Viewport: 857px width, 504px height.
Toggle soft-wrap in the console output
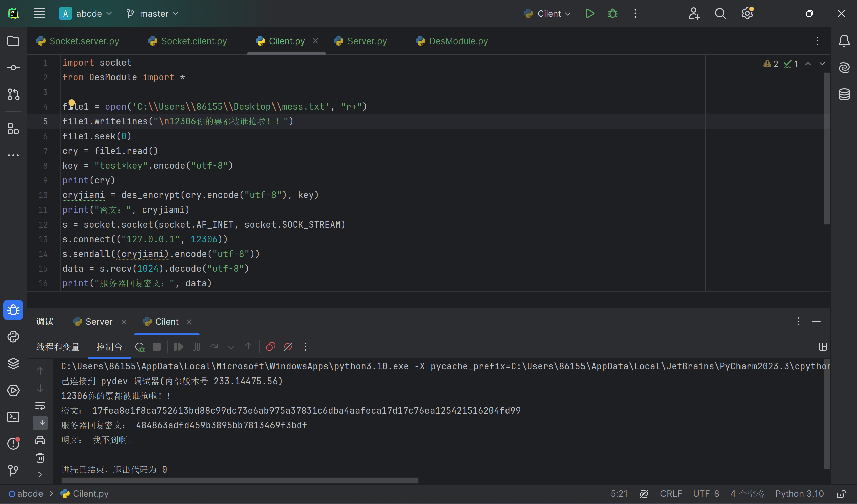click(x=40, y=406)
